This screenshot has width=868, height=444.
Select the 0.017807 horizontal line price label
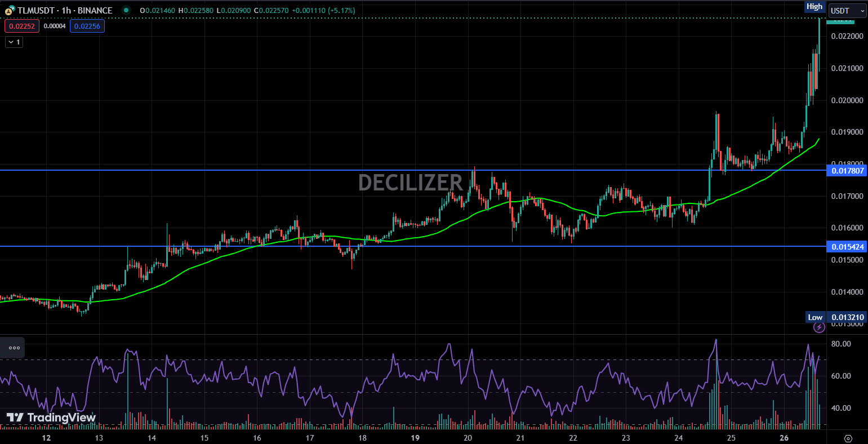[x=846, y=170]
